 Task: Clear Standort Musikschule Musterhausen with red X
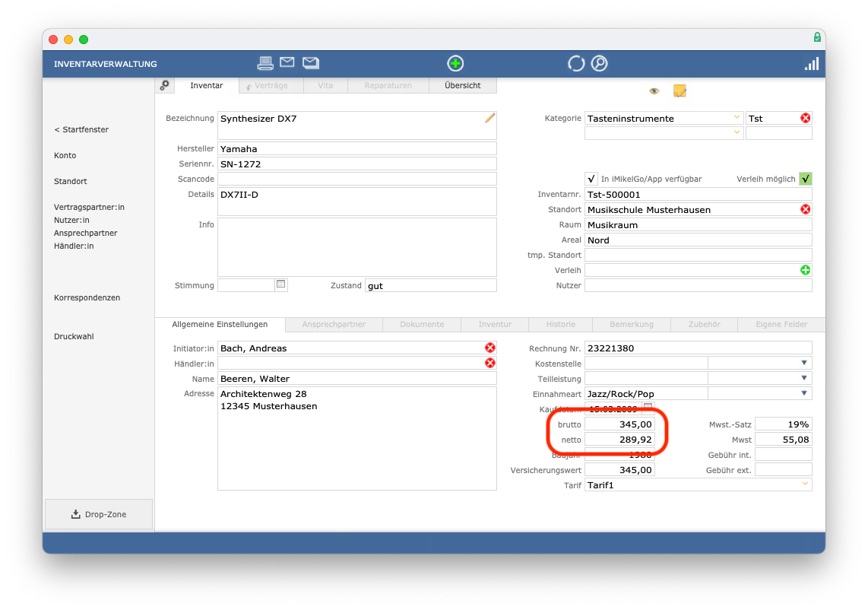click(x=806, y=209)
